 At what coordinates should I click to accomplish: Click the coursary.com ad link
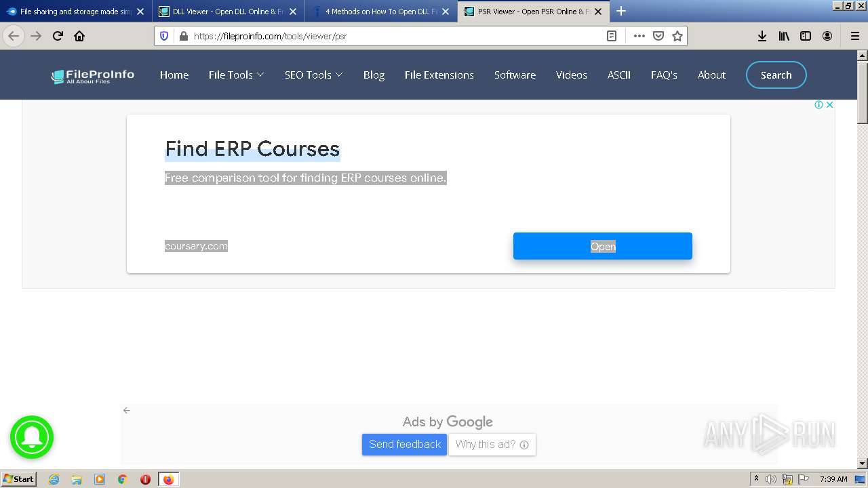(x=196, y=246)
